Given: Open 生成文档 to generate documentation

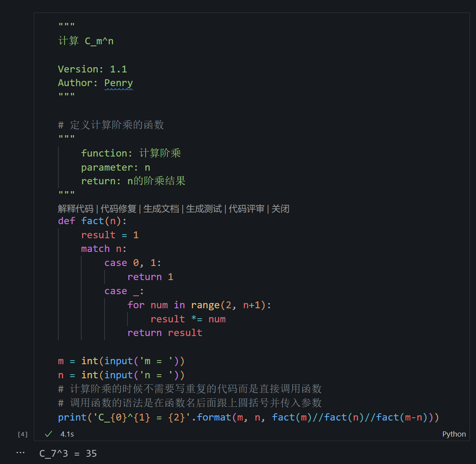Looking at the screenshot, I should coord(161,208).
